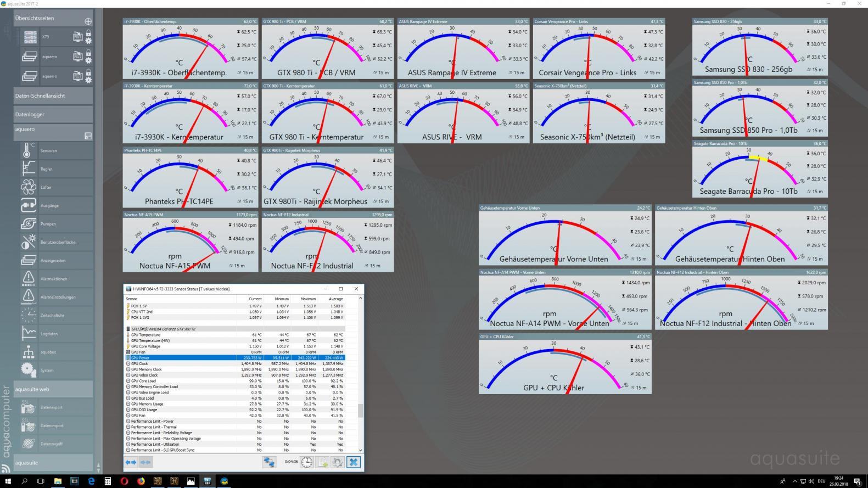Image resolution: width=868 pixels, height=488 pixels.
Task: Expand the Daten-Schnellansicht section
Action: tap(53, 96)
